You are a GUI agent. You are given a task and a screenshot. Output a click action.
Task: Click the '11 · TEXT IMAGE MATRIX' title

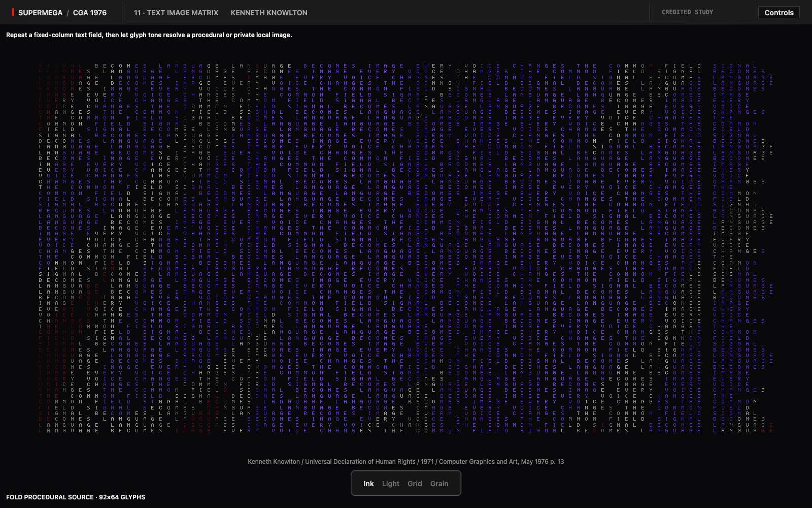176,13
